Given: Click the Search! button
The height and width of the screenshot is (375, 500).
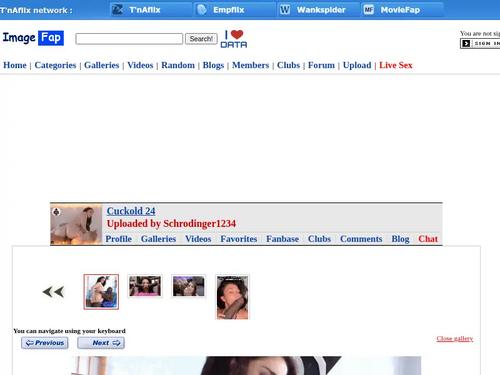Looking at the screenshot, I should [x=201, y=39].
